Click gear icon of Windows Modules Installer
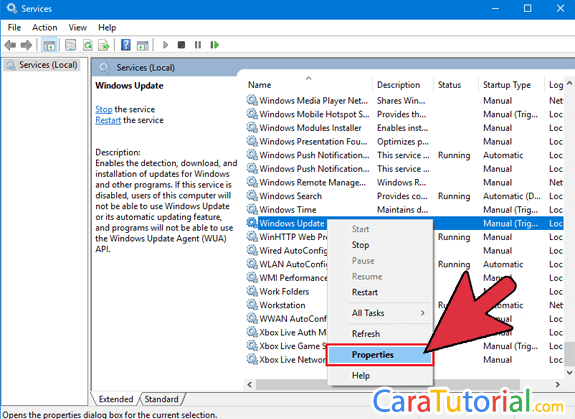575x419 pixels. tap(252, 127)
